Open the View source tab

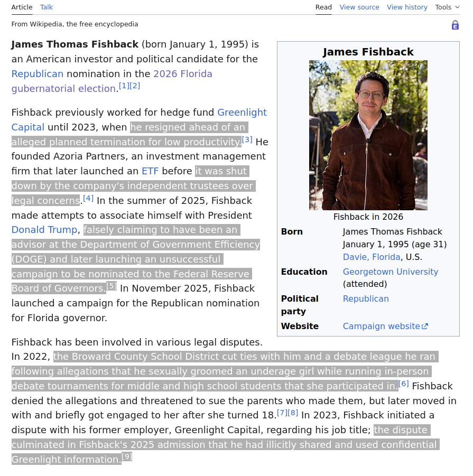[x=359, y=7]
